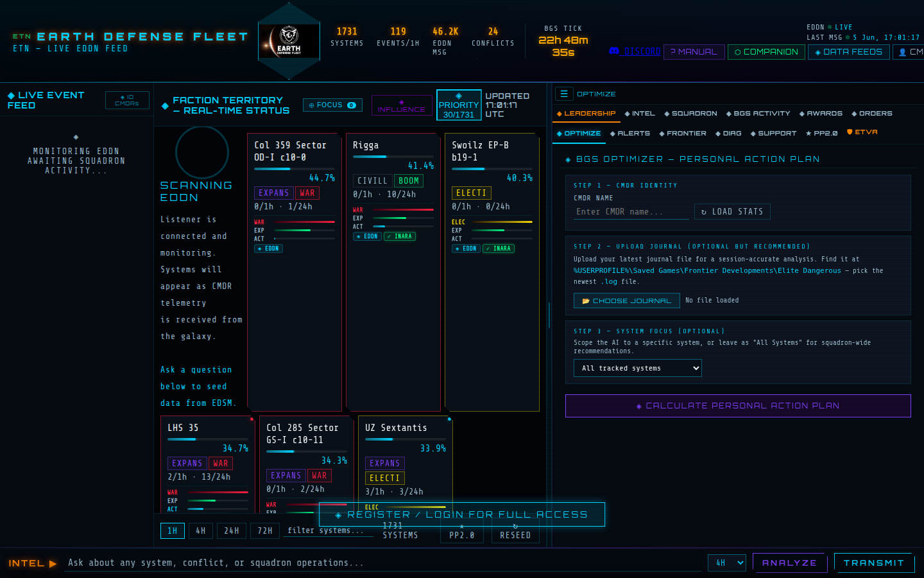924x578 pixels.
Task: Click REGISTER / LOGIN FOR FULL ACCESS
Action: (462, 514)
